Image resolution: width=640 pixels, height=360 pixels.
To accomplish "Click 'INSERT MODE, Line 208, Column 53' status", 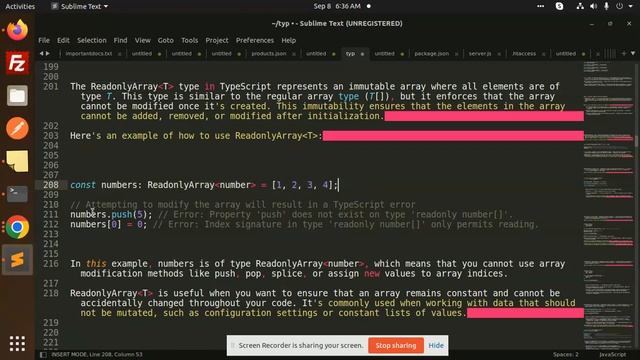I will (x=97, y=354).
